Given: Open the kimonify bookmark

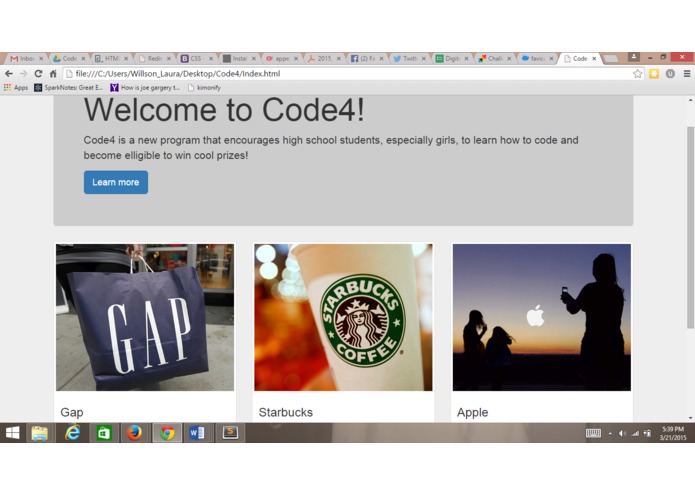Looking at the screenshot, I should [x=204, y=88].
